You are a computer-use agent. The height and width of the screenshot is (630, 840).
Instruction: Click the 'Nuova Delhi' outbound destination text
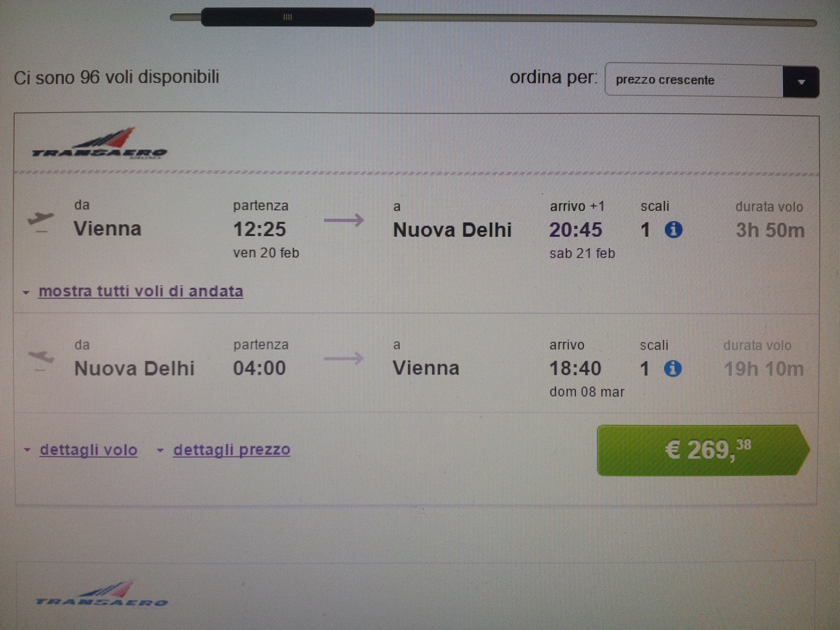452,230
